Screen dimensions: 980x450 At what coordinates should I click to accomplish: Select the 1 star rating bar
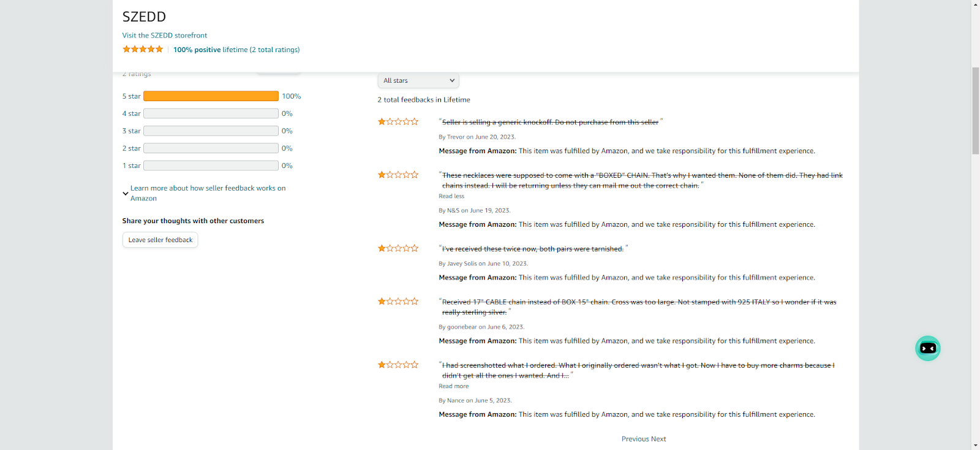[211, 166]
